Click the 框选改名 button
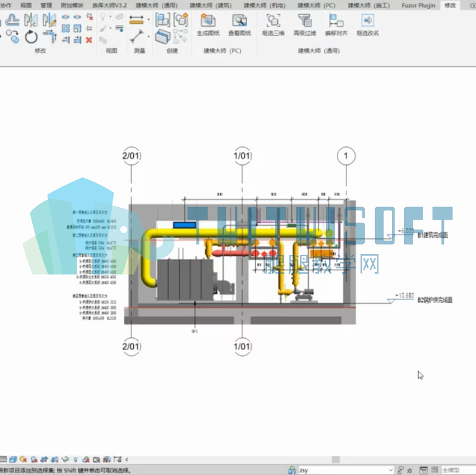 click(x=368, y=25)
